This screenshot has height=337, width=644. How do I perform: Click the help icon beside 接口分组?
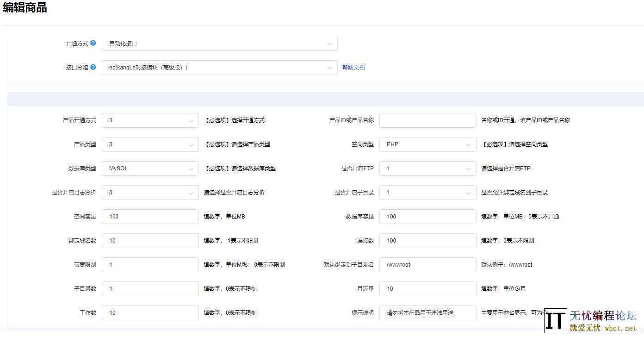point(93,67)
